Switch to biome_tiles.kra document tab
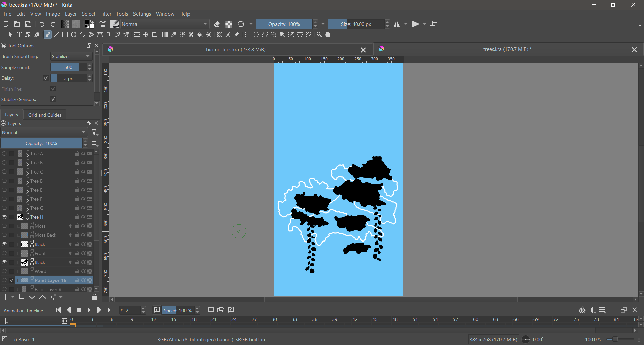644x345 pixels. [236, 50]
